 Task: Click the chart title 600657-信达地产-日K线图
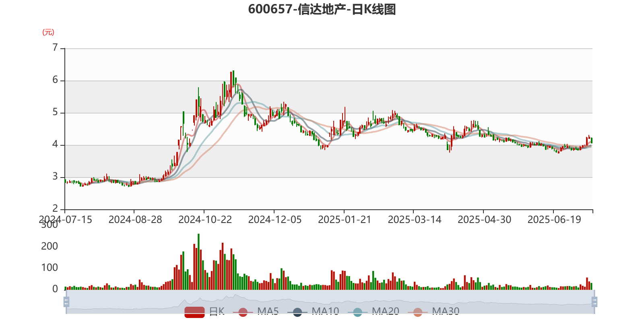point(322,9)
